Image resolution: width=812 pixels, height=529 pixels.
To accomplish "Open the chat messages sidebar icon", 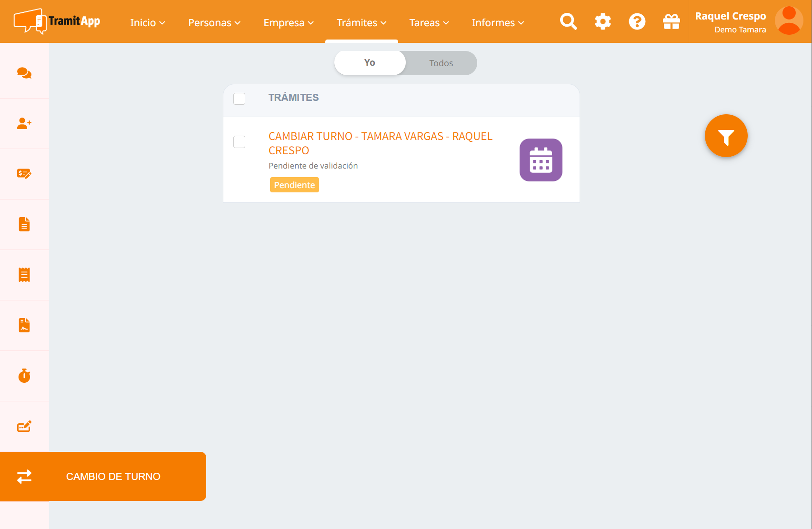I will pyautogui.click(x=24, y=73).
